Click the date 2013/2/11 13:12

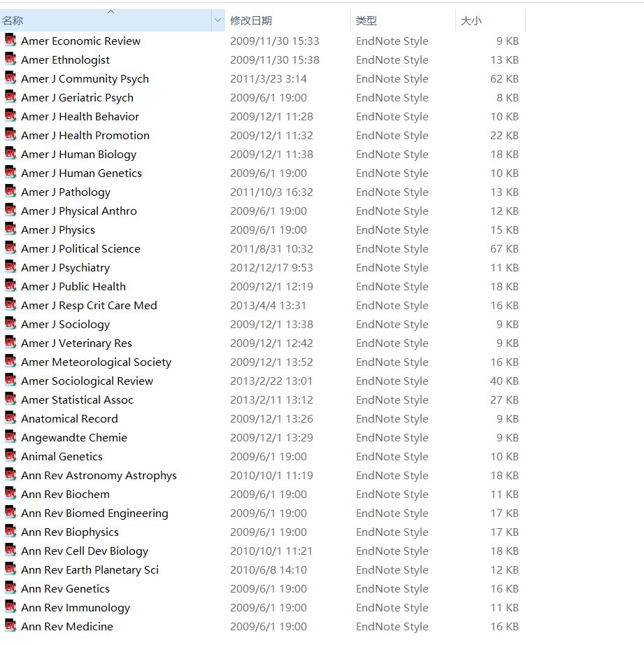(x=271, y=400)
